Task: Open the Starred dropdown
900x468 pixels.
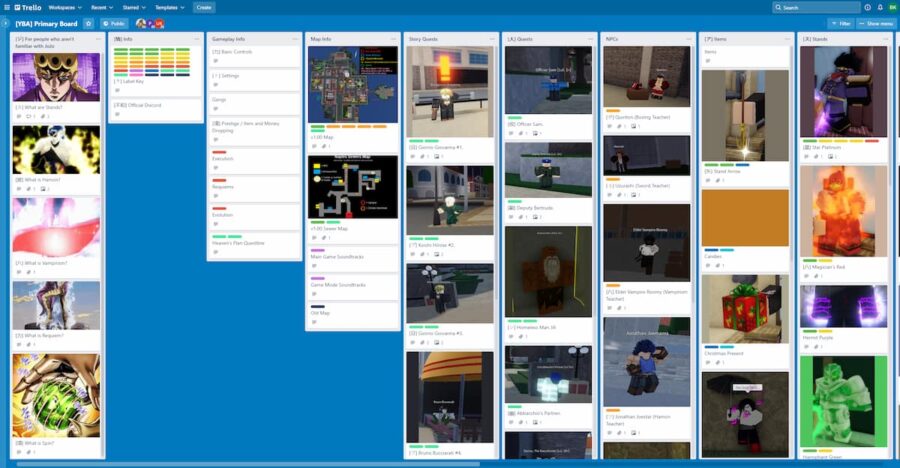Action: coord(134,7)
